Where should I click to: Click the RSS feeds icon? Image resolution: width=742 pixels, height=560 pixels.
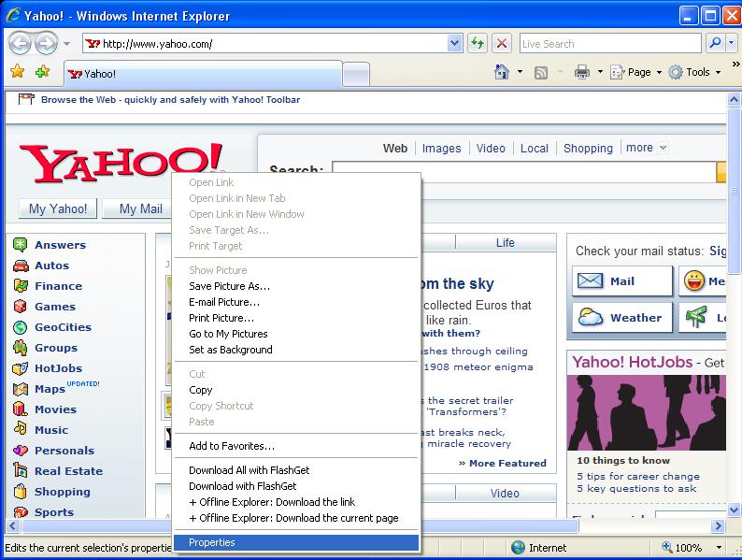[541, 72]
